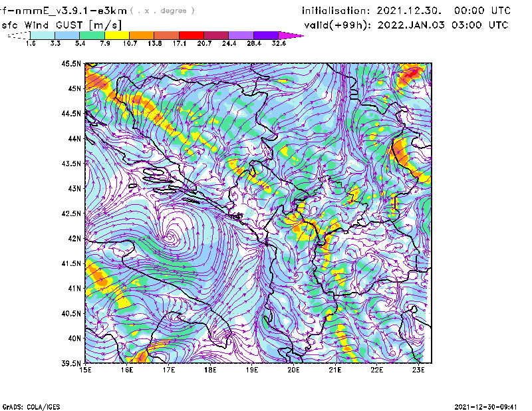The height and width of the screenshot is (411, 532).
Task: Click the yellow swatch in the gust legend
Action: click(117, 35)
